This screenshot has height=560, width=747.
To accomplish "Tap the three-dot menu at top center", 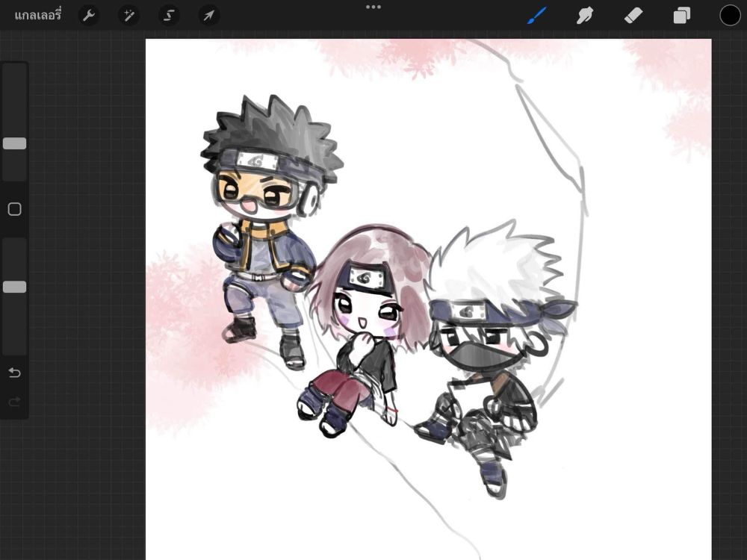I will click(373, 7).
